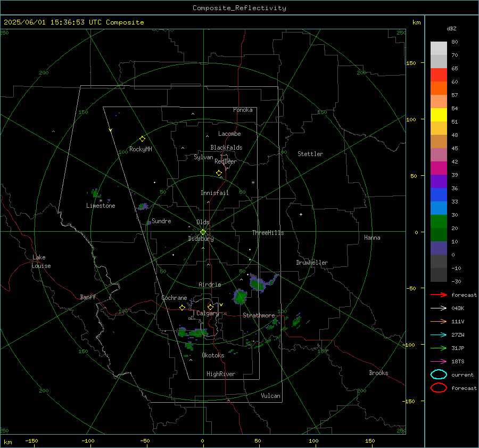The width and height of the screenshot is (479, 448).
Task: Click the Cochrane map label
Action: point(174,298)
